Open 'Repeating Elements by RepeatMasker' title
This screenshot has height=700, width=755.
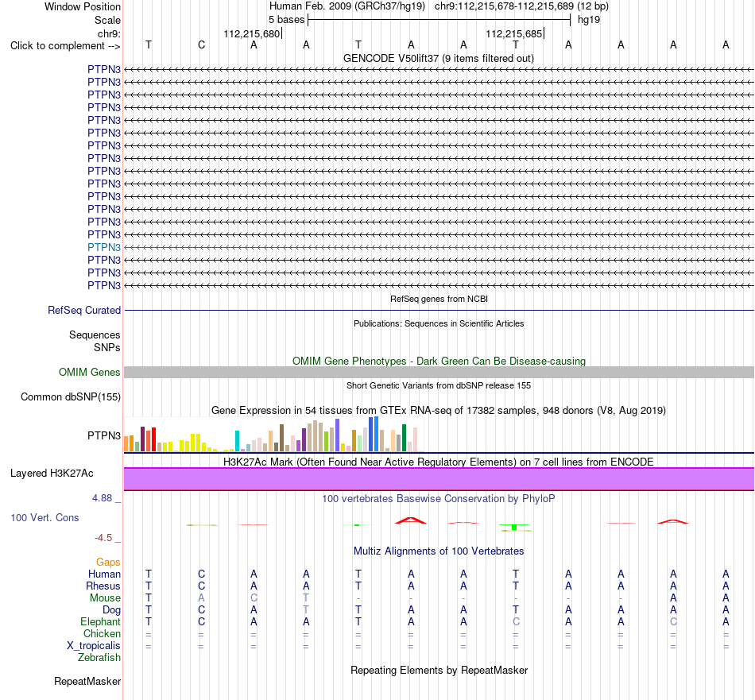point(439,670)
